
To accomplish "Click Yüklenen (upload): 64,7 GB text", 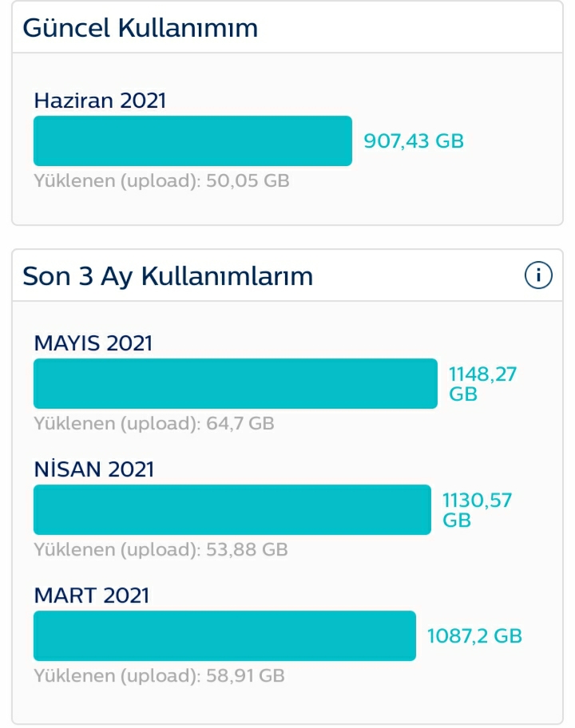I will [x=154, y=424].
